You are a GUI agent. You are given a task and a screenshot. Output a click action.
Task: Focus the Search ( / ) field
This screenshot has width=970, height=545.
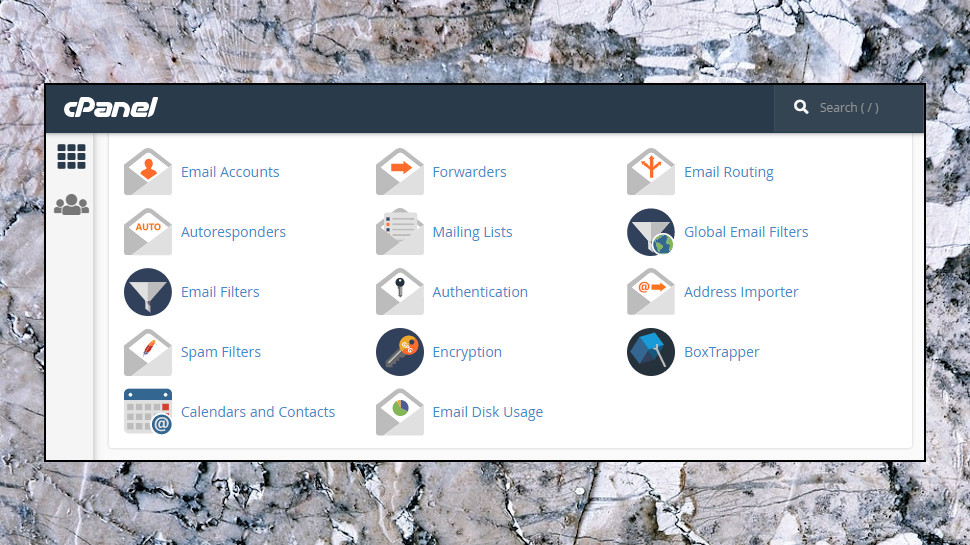[x=849, y=108]
